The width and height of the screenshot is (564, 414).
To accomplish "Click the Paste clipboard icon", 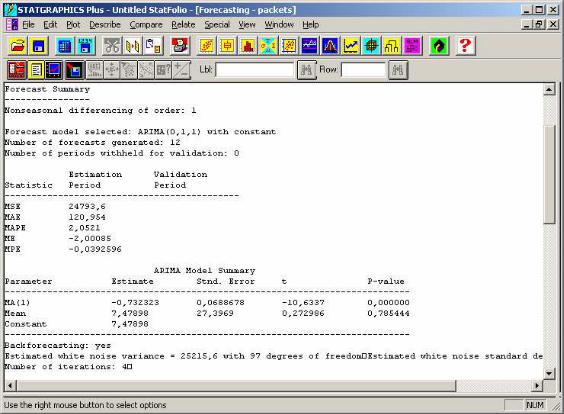I will click(x=153, y=46).
